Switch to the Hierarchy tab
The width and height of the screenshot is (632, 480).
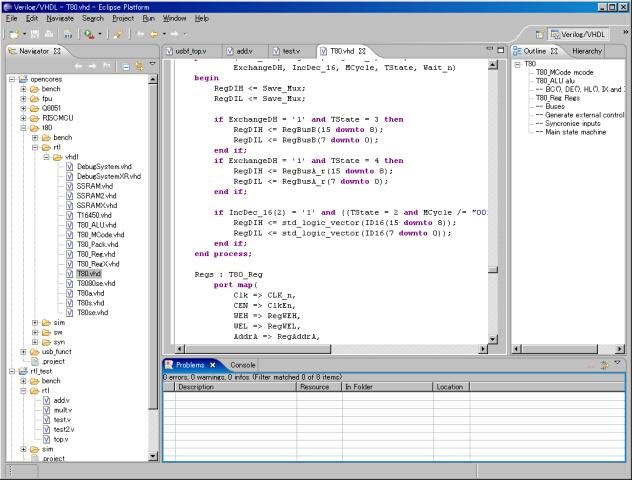(587, 50)
